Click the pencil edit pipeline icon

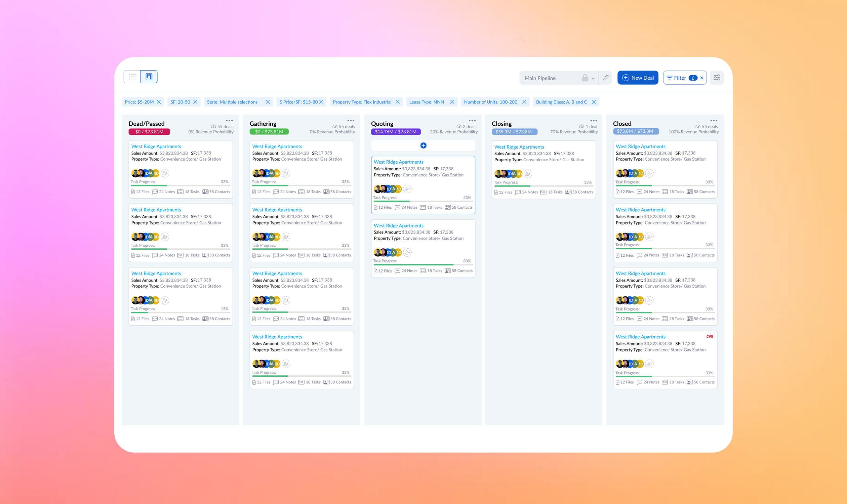pos(605,78)
